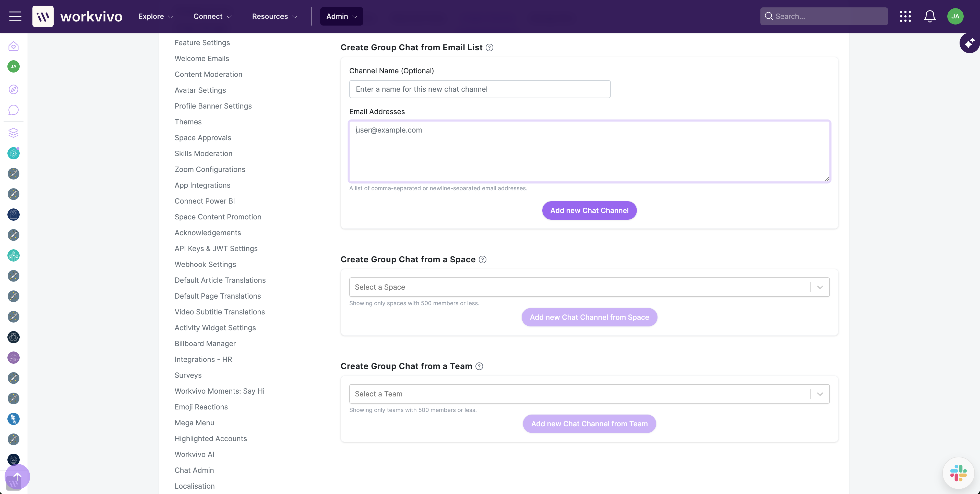Screen dimensions: 980x494
Task: Open Welcome Emails settings
Action: tap(202, 58)
